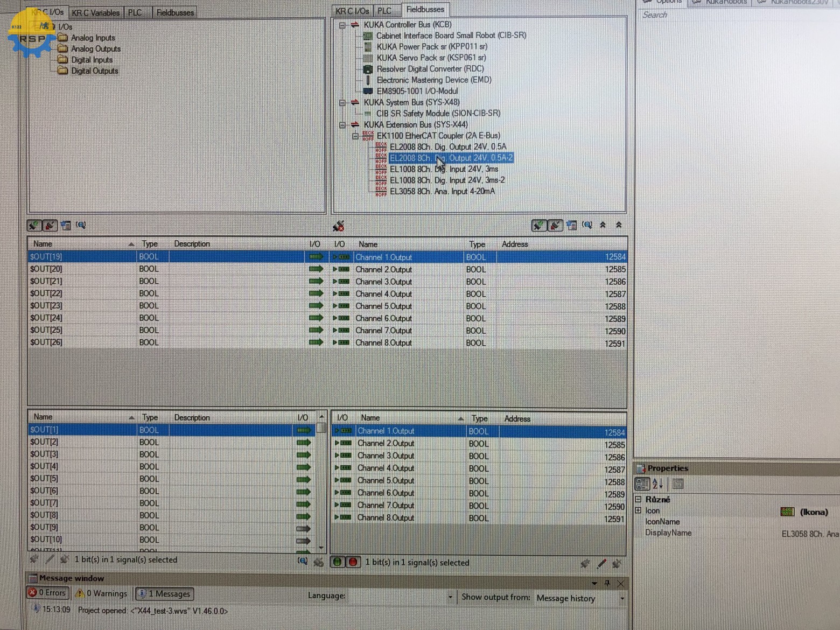Expand the Icon property row
The width and height of the screenshot is (840, 630).
click(x=639, y=510)
